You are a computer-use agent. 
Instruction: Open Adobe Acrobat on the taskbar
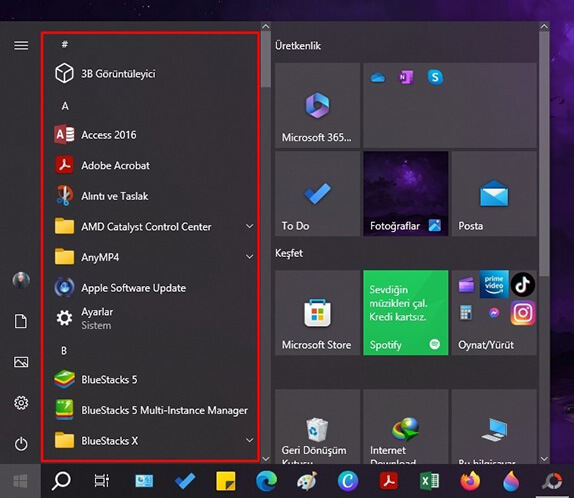[388, 481]
